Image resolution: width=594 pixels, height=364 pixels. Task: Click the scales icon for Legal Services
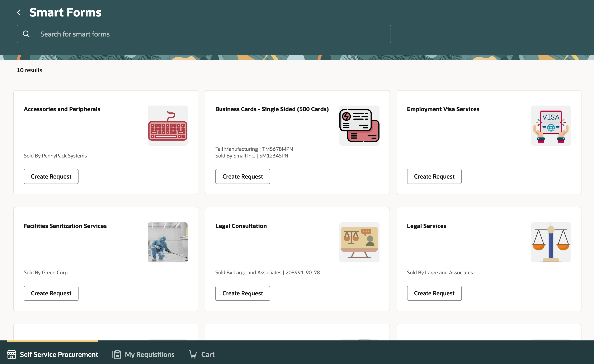551,242
